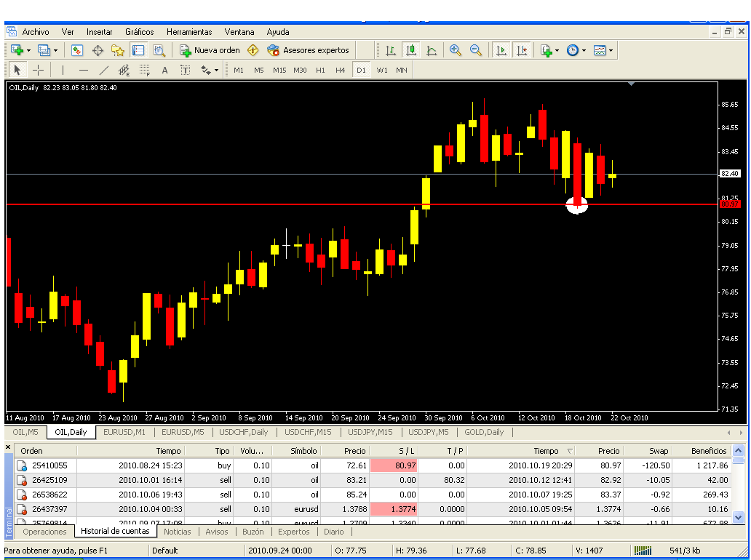The image size is (751, 560).
Task: Close the Terminal panel
Action: pos(8,447)
